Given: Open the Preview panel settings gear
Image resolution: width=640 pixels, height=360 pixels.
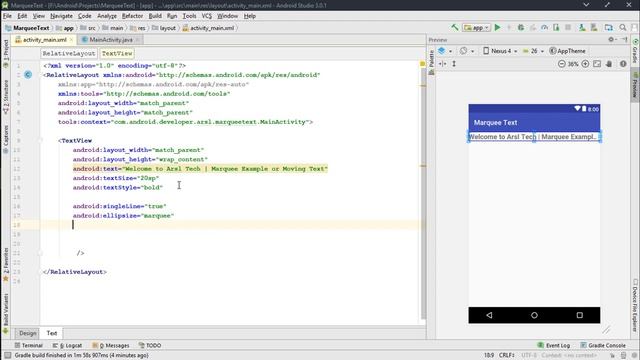Looking at the screenshot, I should (611, 40).
